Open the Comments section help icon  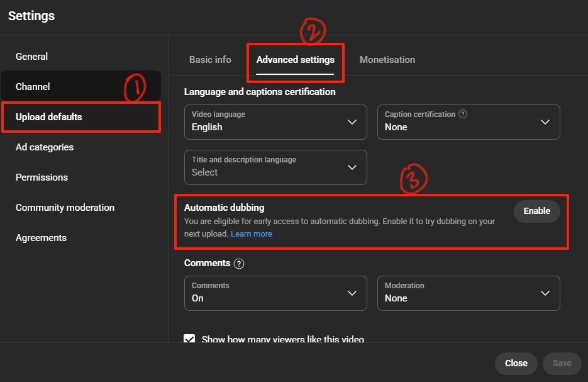(239, 263)
